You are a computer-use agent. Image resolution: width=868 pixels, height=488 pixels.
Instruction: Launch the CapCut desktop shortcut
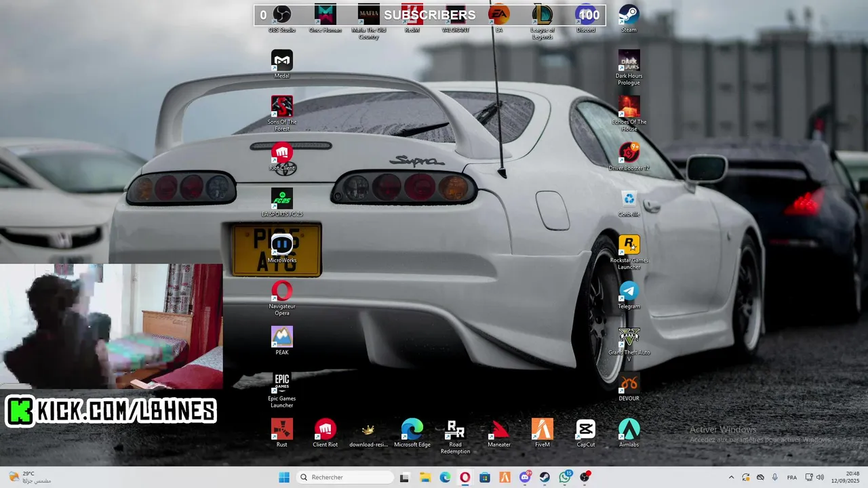(586, 433)
